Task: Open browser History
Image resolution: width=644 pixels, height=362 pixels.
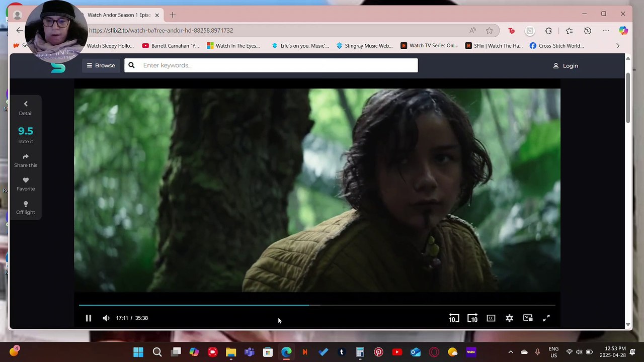Action: [x=587, y=31]
